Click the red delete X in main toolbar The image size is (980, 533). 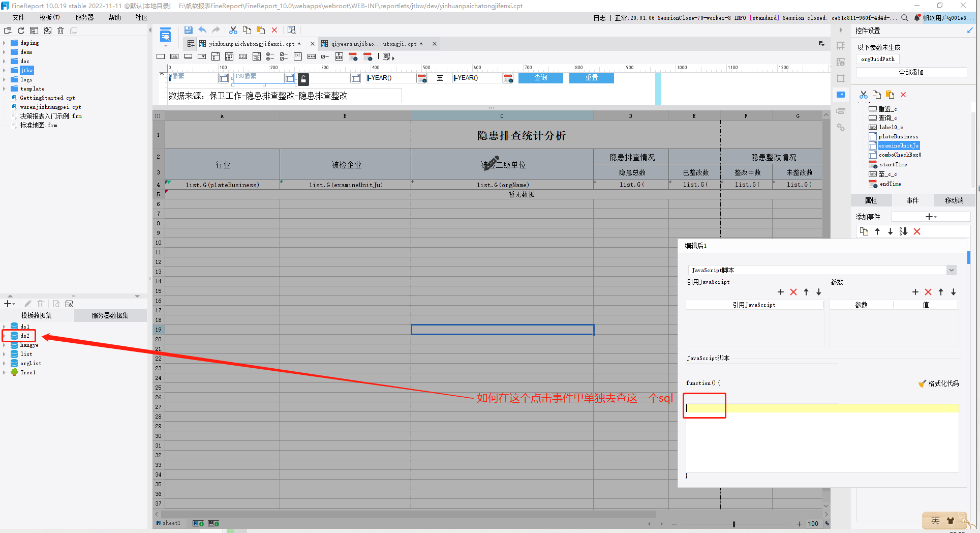click(x=274, y=30)
